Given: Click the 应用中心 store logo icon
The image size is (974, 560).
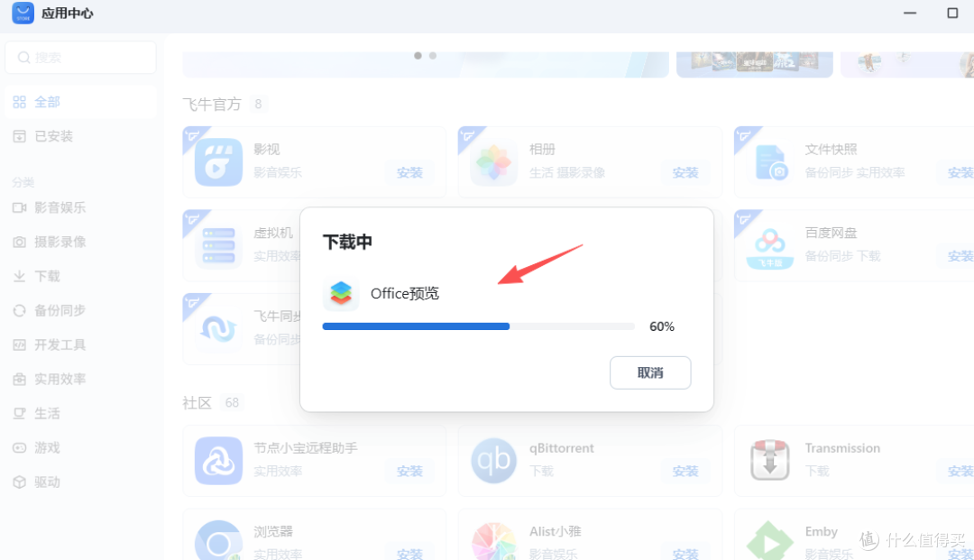Looking at the screenshot, I should 23,13.
